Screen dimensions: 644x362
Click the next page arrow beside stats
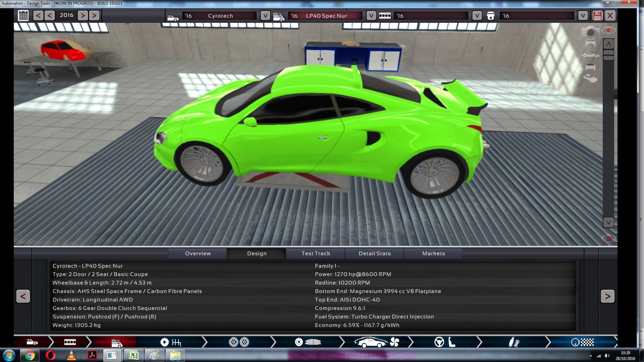click(x=607, y=296)
